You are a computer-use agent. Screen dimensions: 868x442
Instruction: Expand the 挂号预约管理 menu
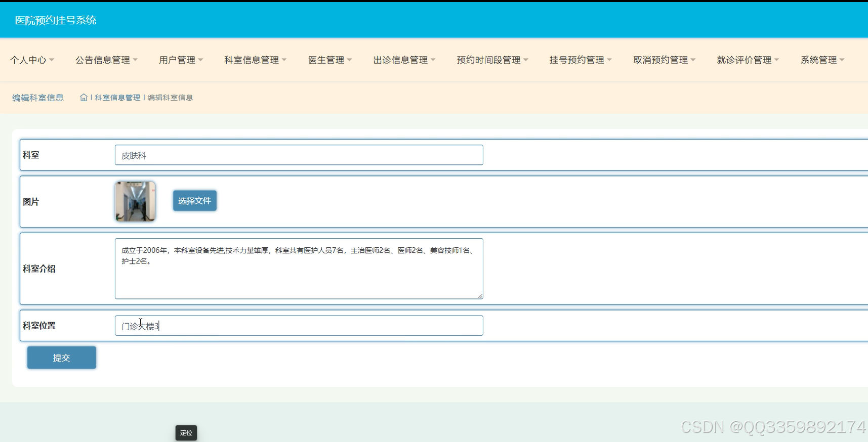pyautogui.click(x=581, y=60)
